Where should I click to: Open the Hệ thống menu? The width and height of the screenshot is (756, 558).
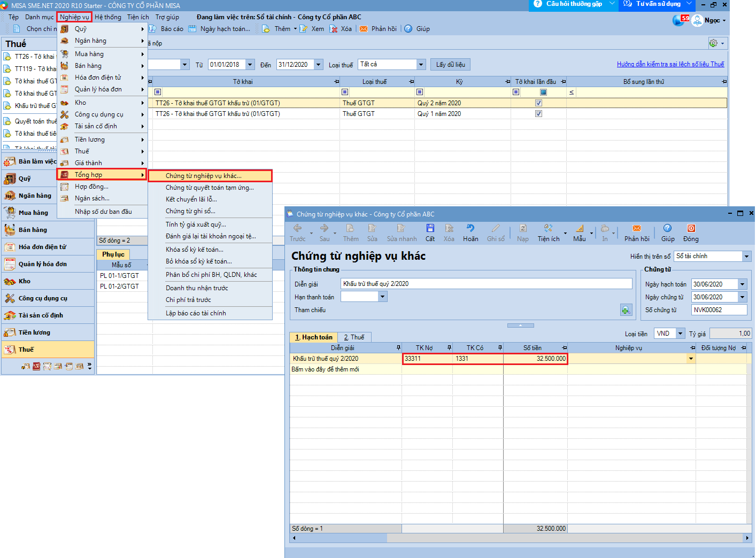coord(108,17)
